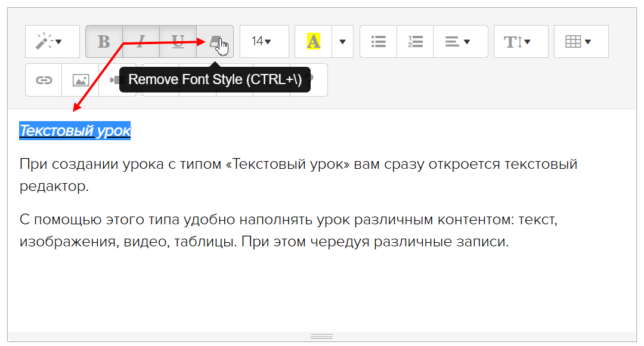Click in the paragraph starting "При создании урока"
Image resolution: width=644 pixels, height=346 pixels.
[x=298, y=165]
